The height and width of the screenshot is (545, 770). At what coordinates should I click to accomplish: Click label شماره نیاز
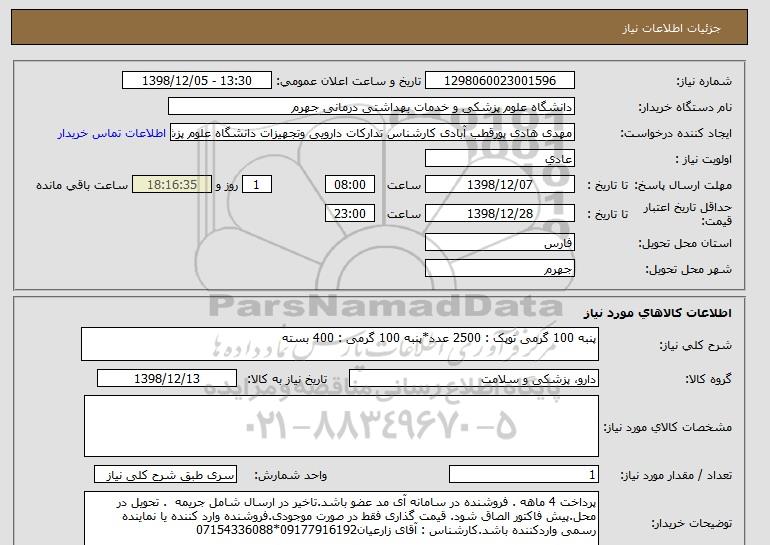click(704, 81)
